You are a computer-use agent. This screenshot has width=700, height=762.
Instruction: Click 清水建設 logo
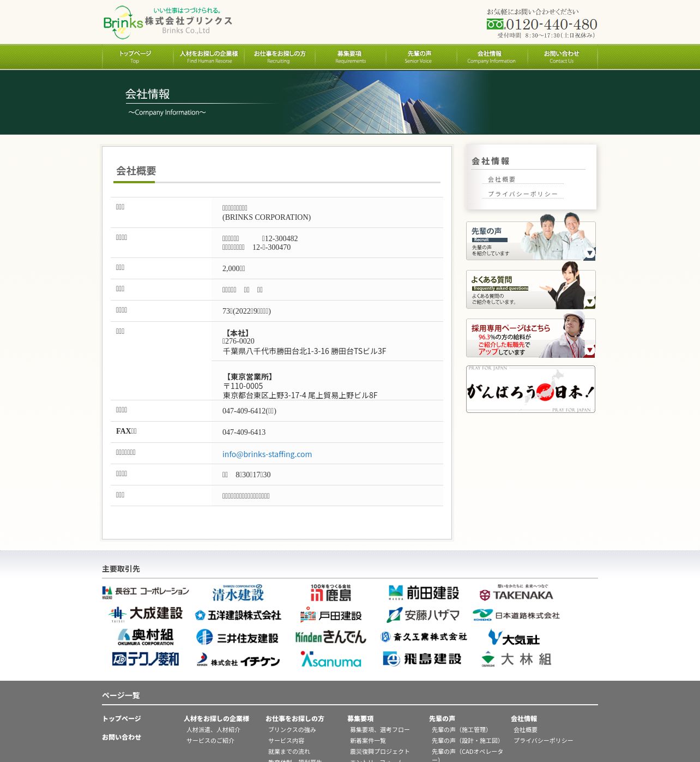point(238,593)
